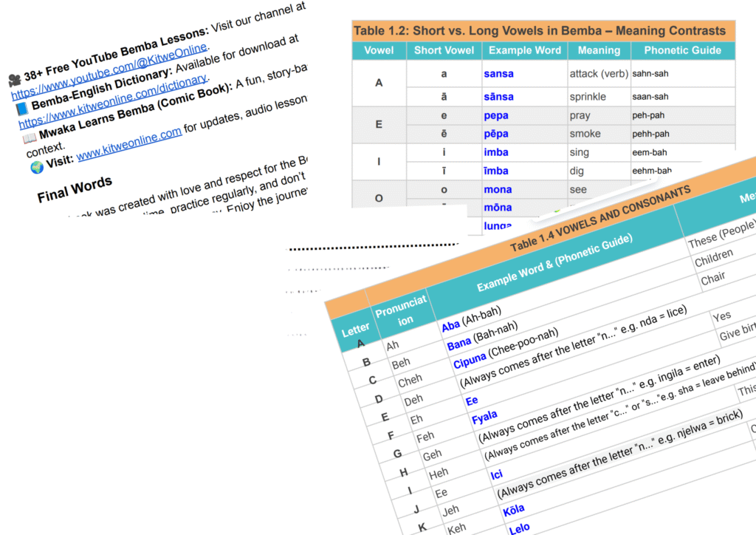Click the "Example Word" header in Table 1.2
This screenshot has height=535, width=756.
(525, 50)
